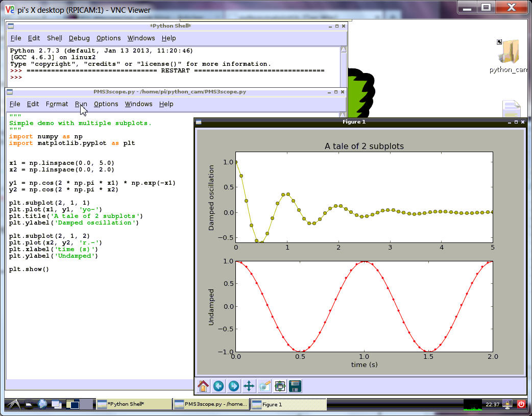Screen dimensions: 532x416
Task: Expand the Options menu in PMS3scope.py editor
Action: (x=106, y=104)
